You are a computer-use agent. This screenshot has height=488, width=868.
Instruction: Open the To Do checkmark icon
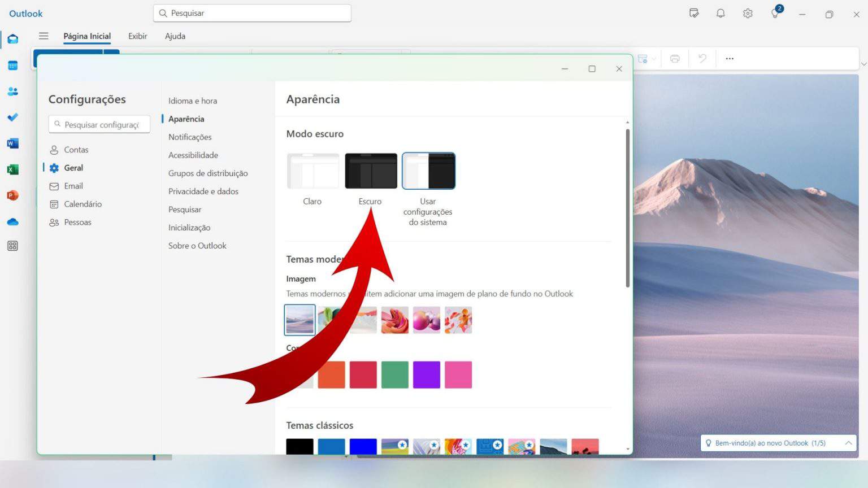coord(12,117)
